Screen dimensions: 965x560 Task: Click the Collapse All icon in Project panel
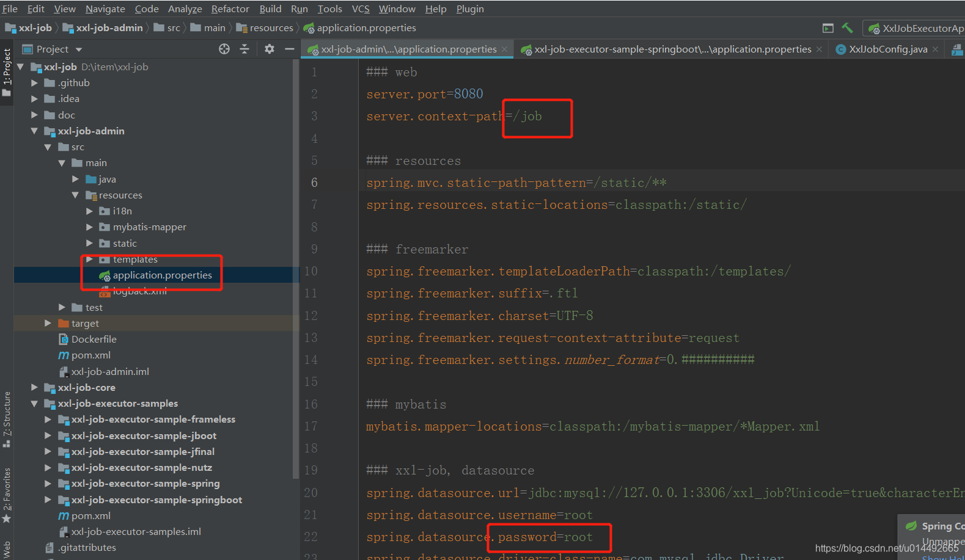point(244,49)
